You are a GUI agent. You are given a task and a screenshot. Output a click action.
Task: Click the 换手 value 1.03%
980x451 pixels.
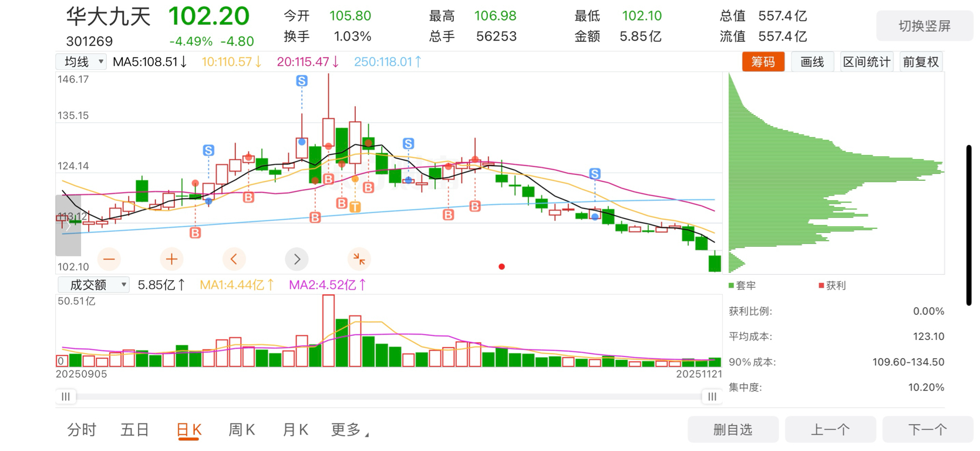coord(352,36)
